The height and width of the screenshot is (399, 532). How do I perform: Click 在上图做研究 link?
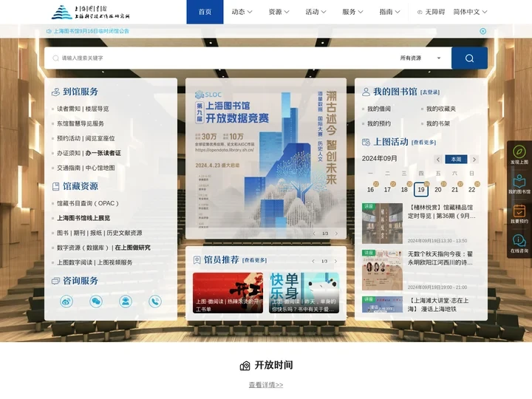click(x=133, y=248)
